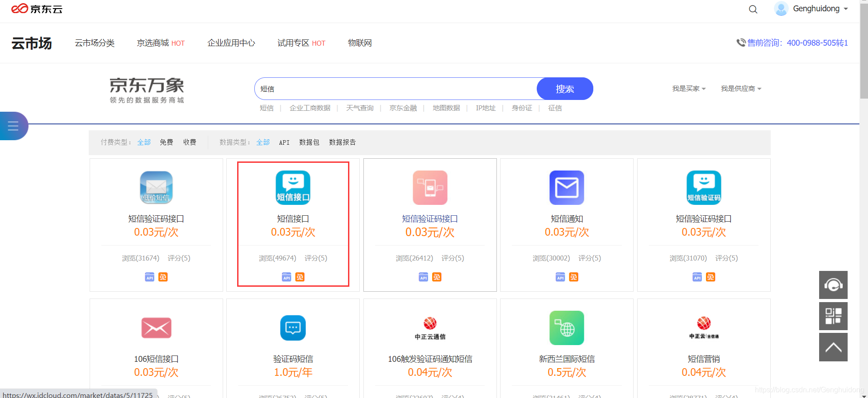This screenshot has width=868, height=398.
Task: Open the blue hamburger side menu
Action: (x=13, y=126)
